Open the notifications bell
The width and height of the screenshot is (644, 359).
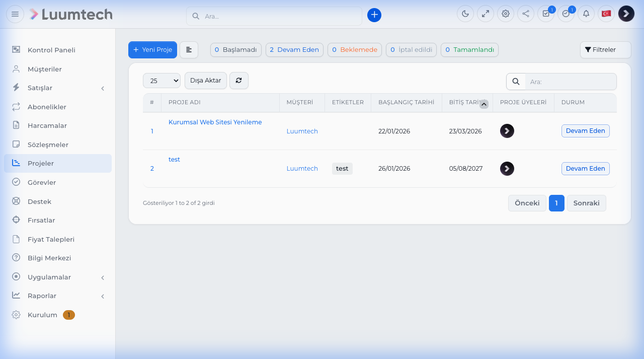click(x=586, y=14)
